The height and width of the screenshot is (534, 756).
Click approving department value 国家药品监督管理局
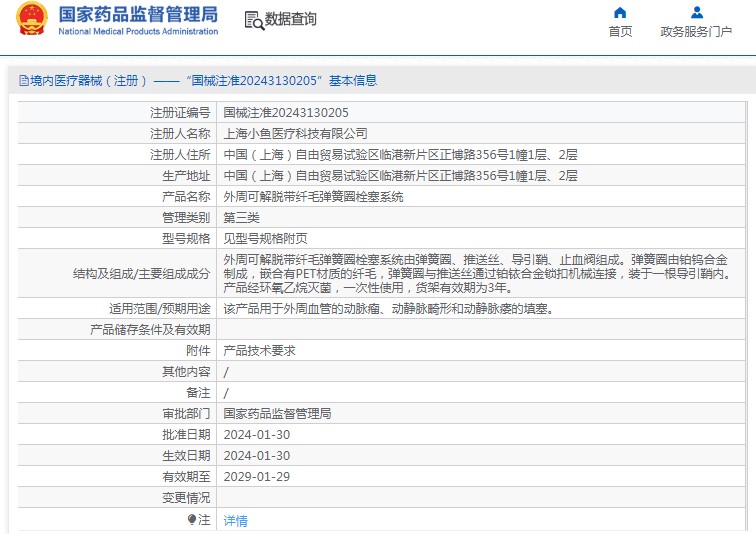(277, 414)
